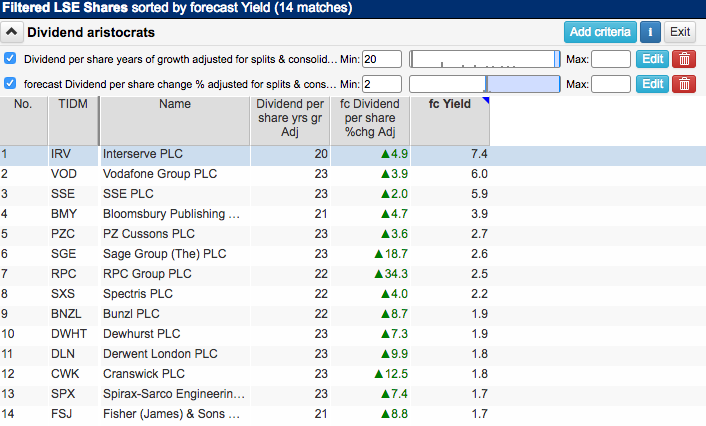
Task: Select the Spectris PLC name cell
Action: (175, 294)
